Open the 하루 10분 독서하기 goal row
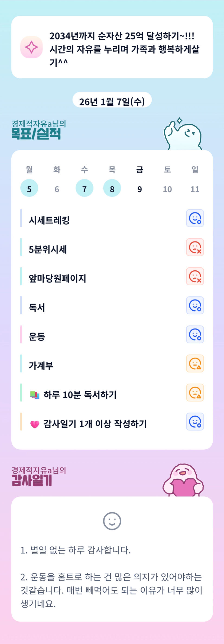 click(x=80, y=395)
